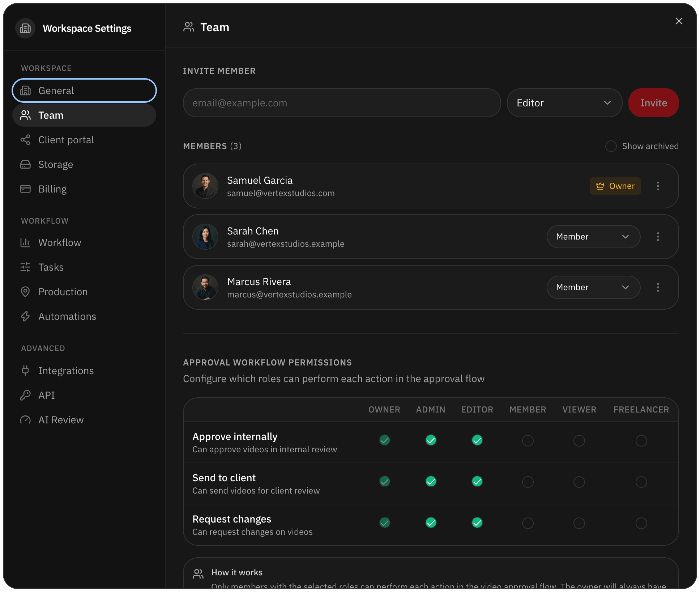Open kebab menu for Marcus Rivera

tap(658, 287)
